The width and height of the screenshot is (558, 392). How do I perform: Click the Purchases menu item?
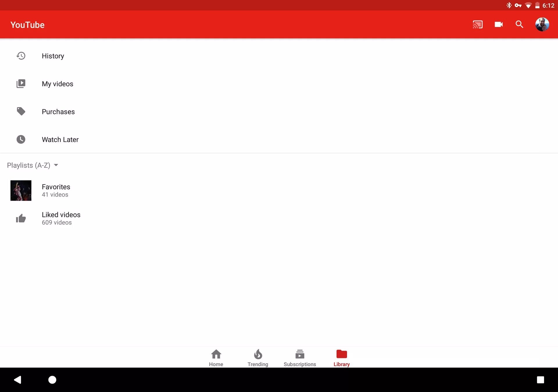tap(58, 112)
